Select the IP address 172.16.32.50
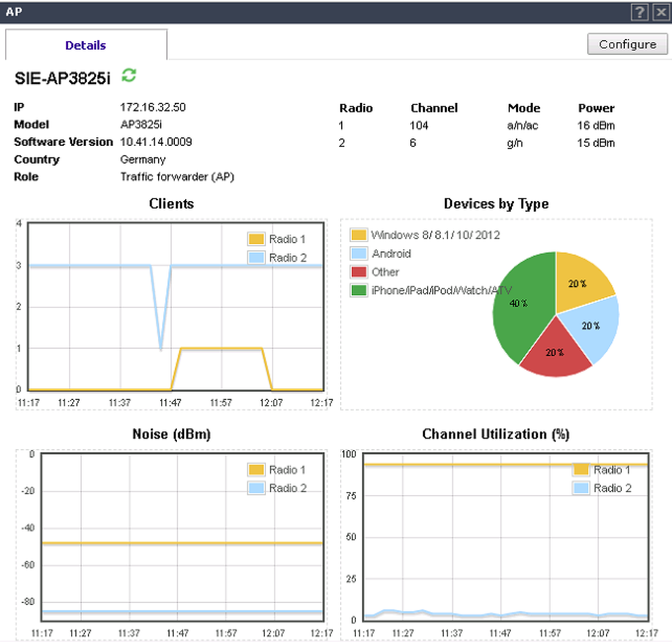 (153, 107)
